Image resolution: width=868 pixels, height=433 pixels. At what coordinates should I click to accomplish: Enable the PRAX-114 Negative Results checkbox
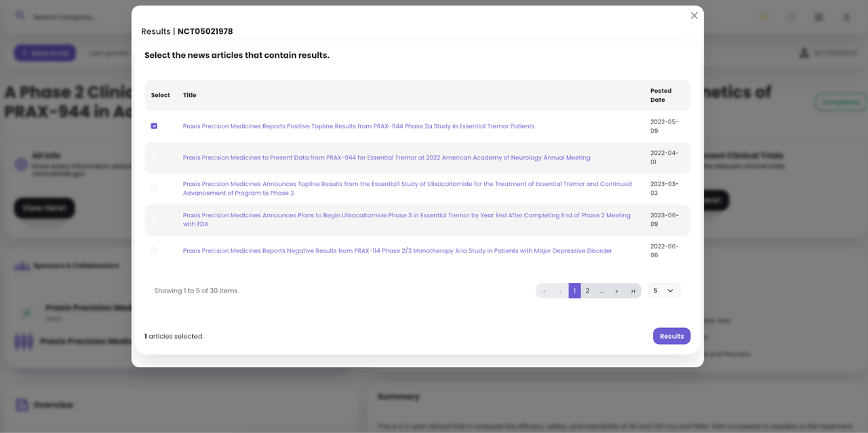pos(154,250)
